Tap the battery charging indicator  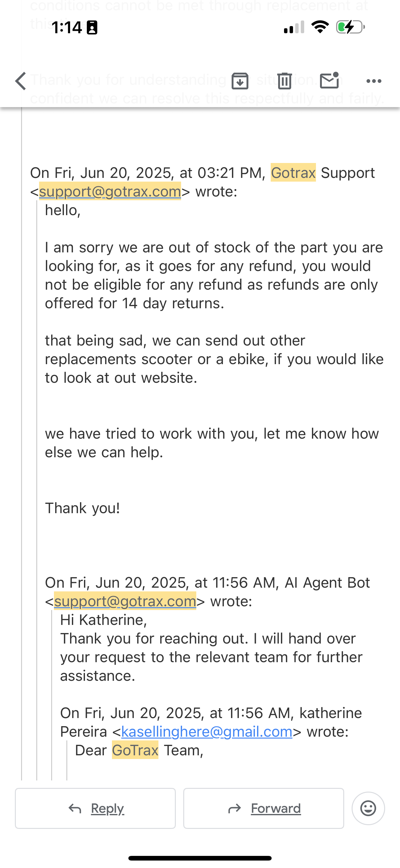[x=350, y=27]
